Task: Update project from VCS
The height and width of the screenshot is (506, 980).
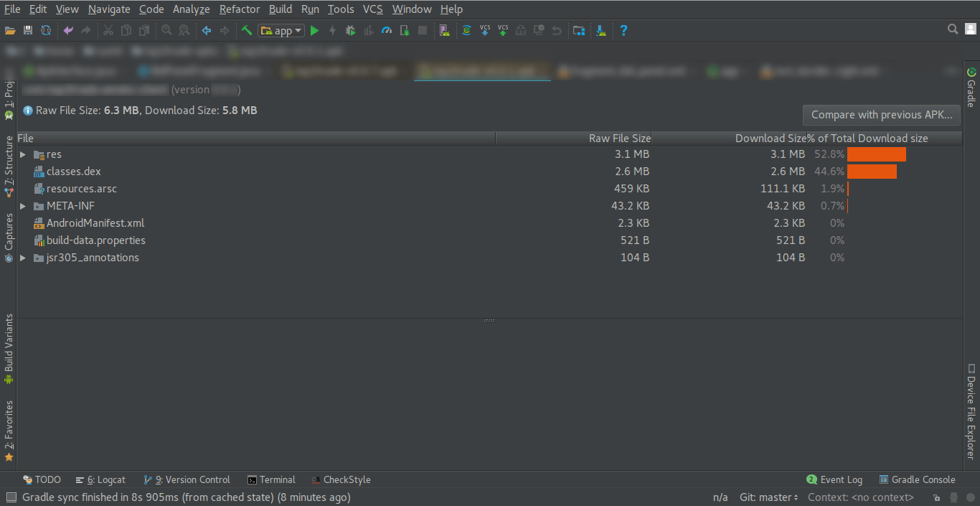Action: [484, 30]
